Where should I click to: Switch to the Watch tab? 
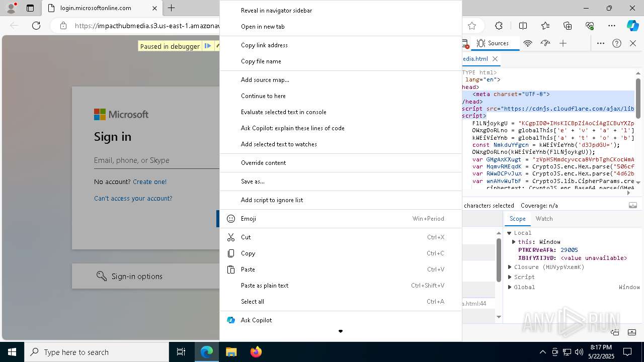(x=544, y=219)
